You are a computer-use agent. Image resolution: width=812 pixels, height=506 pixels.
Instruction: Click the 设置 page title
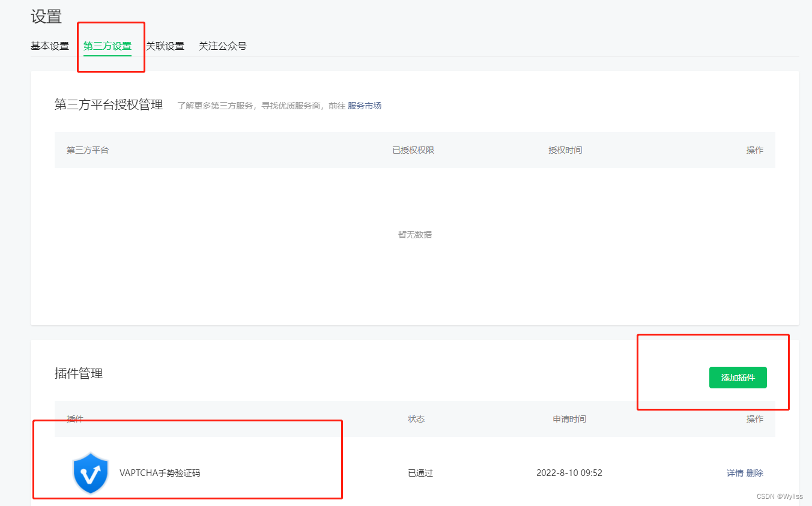coord(46,17)
